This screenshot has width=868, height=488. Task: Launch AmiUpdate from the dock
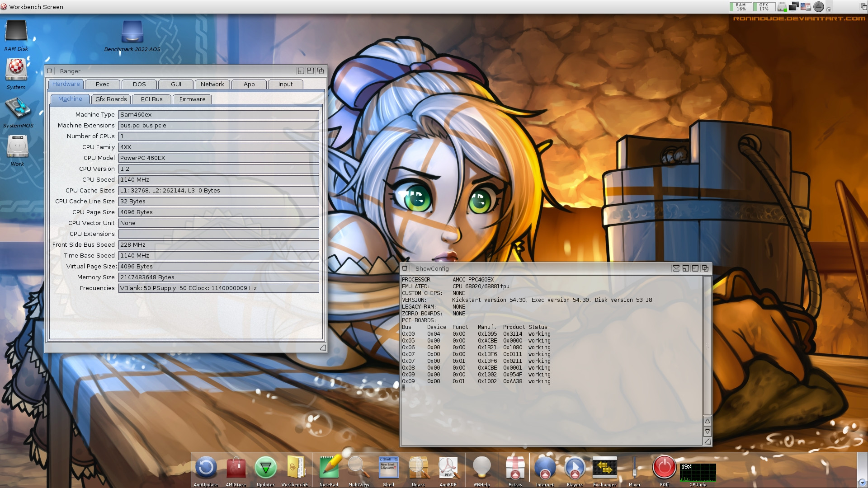[206, 468]
